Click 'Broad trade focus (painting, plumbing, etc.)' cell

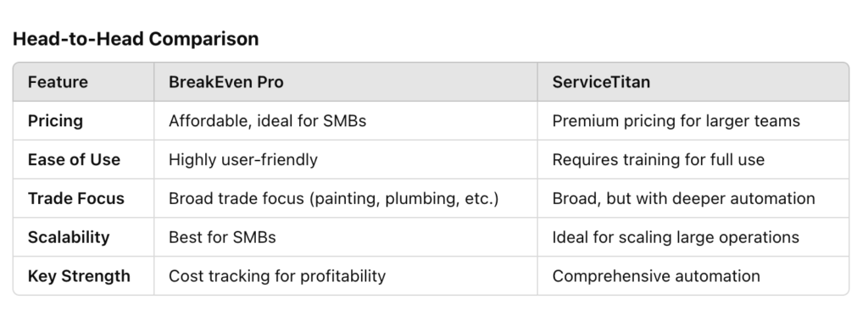[x=334, y=199]
